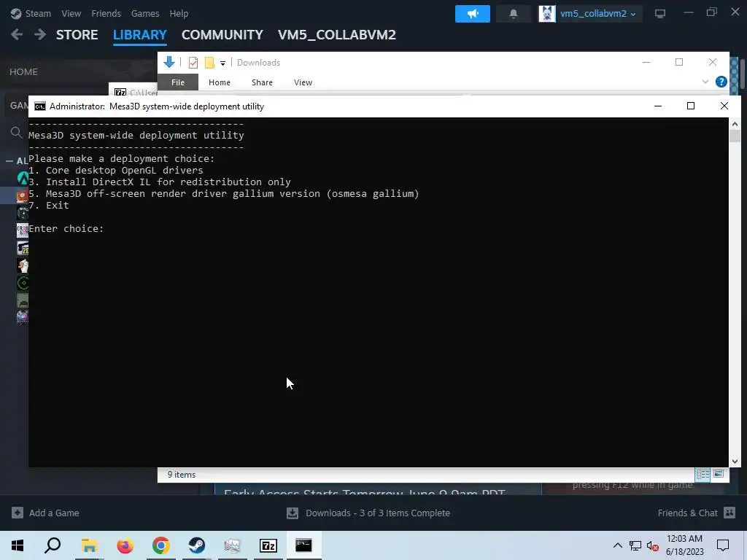Switch to command prompt taskbar icon
747x560 pixels.
coord(303,545)
